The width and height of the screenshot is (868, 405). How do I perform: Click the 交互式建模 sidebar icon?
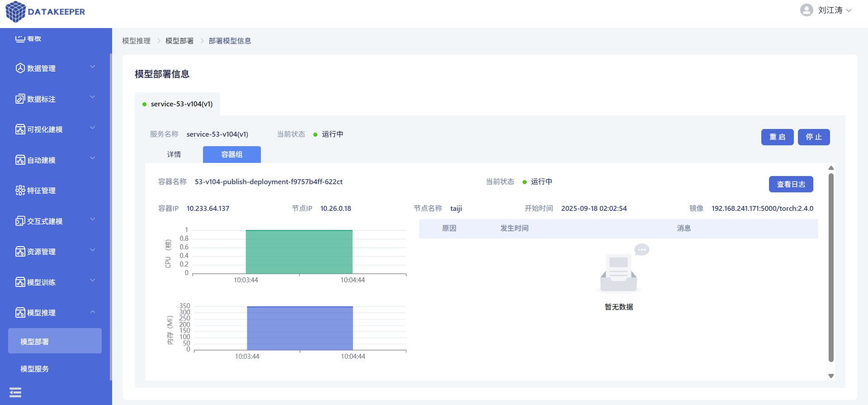click(x=20, y=221)
